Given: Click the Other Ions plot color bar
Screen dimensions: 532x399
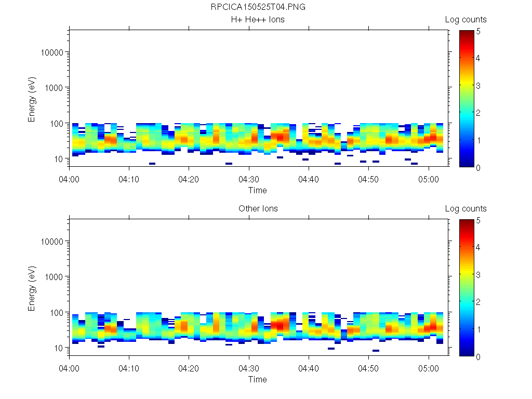Looking at the screenshot, I should (x=467, y=288).
